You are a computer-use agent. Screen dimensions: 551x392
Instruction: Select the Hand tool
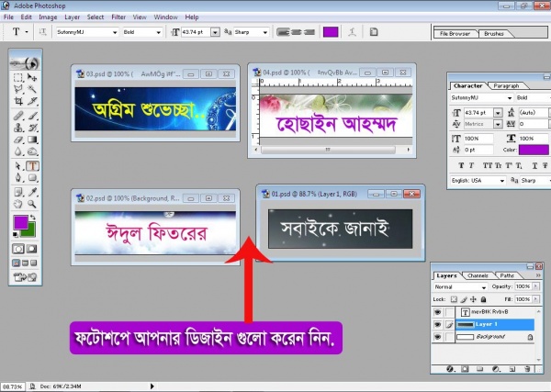18,204
